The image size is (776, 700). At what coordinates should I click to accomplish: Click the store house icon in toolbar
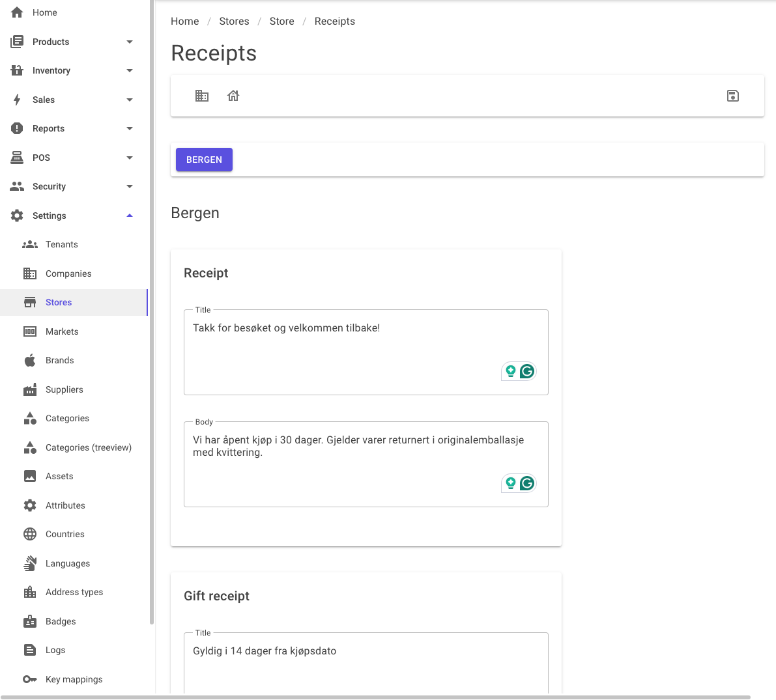(233, 96)
